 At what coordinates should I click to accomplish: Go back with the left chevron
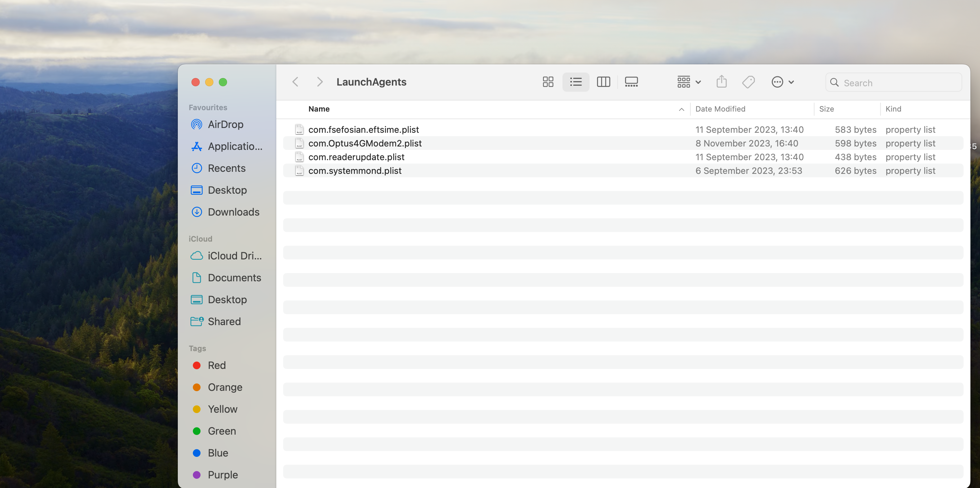295,82
